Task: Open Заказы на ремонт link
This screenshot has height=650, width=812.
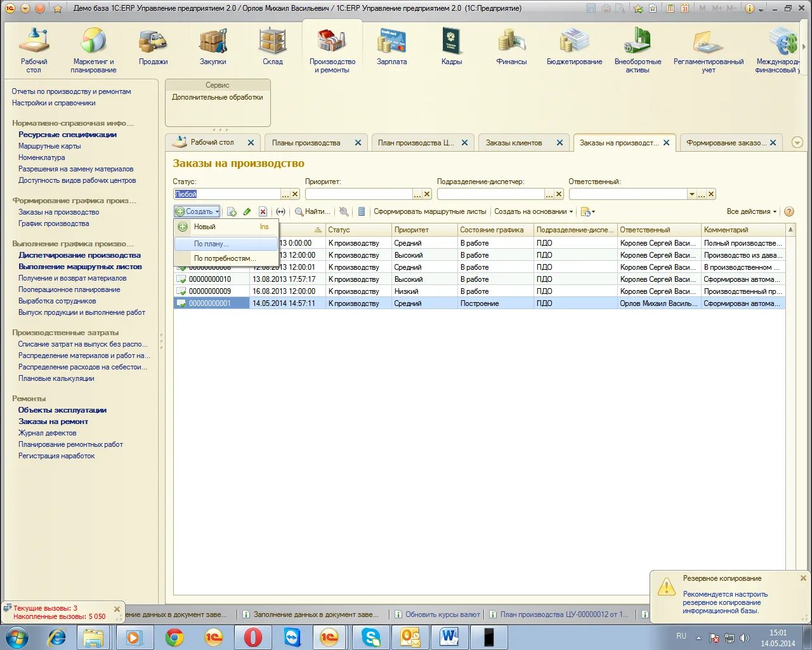Action: click(53, 421)
